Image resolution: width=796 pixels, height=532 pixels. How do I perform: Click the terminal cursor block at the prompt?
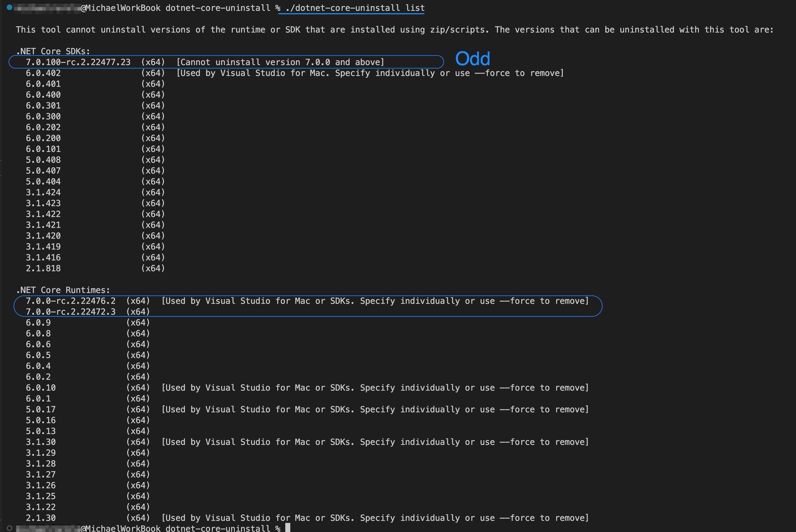(288, 528)
